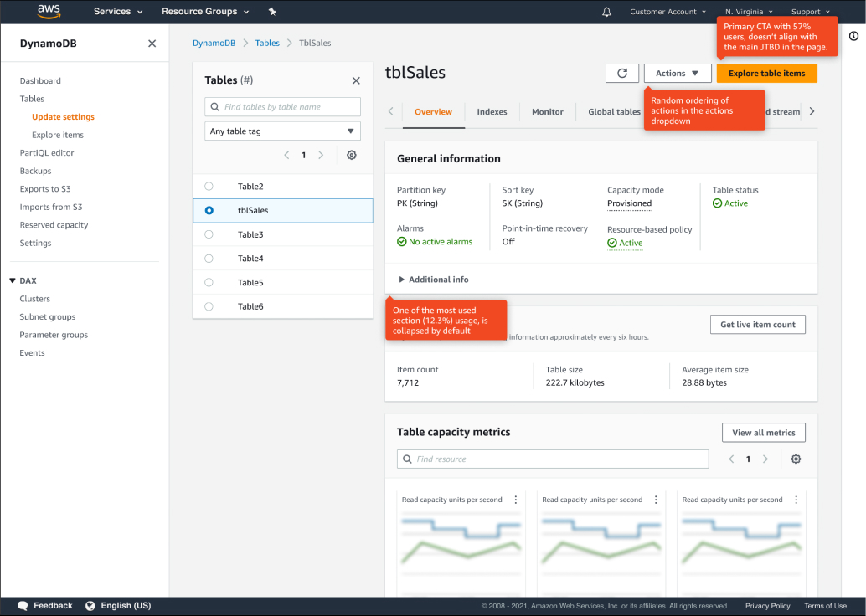Click the pin shortcut icon in top bar

pyautogui.click(x=272, y=12)
